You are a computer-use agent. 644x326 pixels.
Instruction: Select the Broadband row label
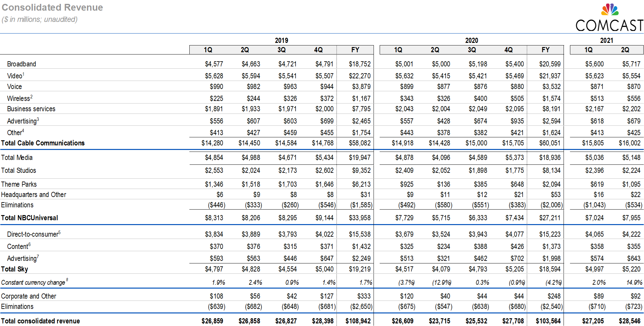click(x=22, y=64)
